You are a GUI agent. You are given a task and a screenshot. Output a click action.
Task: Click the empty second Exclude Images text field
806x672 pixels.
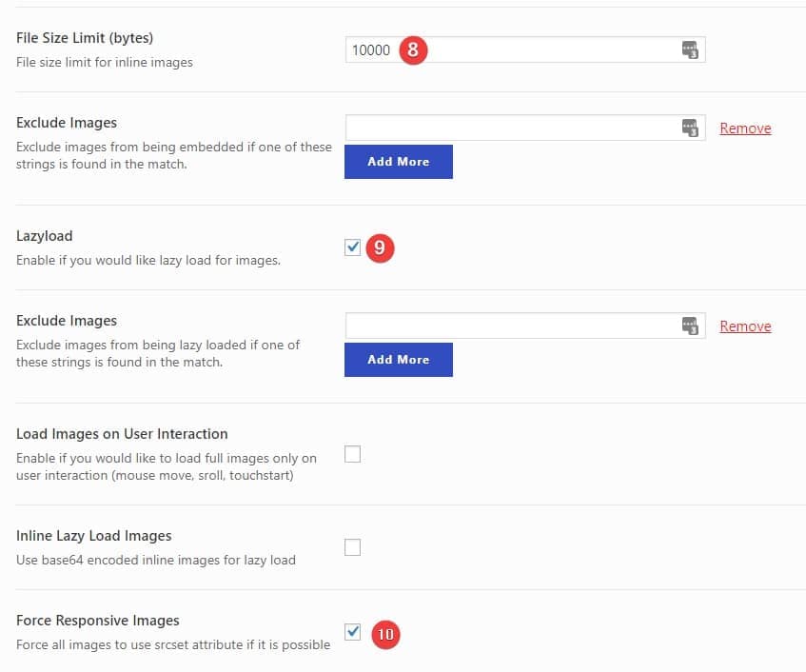pos(523,325)
